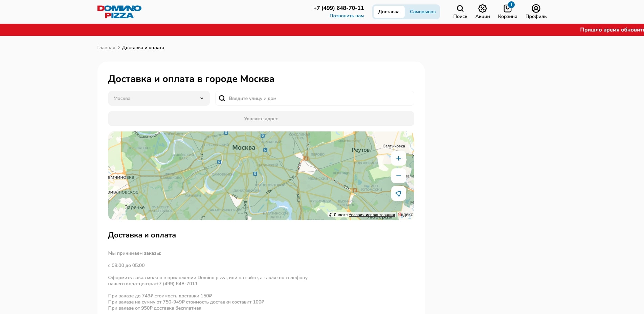Open the Главная breadcrumb link
This screenshot has width=644, height=314.
click(x=106, y=47)
